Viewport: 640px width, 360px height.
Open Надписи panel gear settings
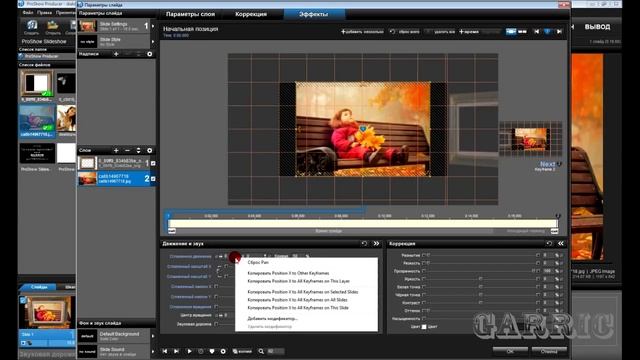point(149,54)
